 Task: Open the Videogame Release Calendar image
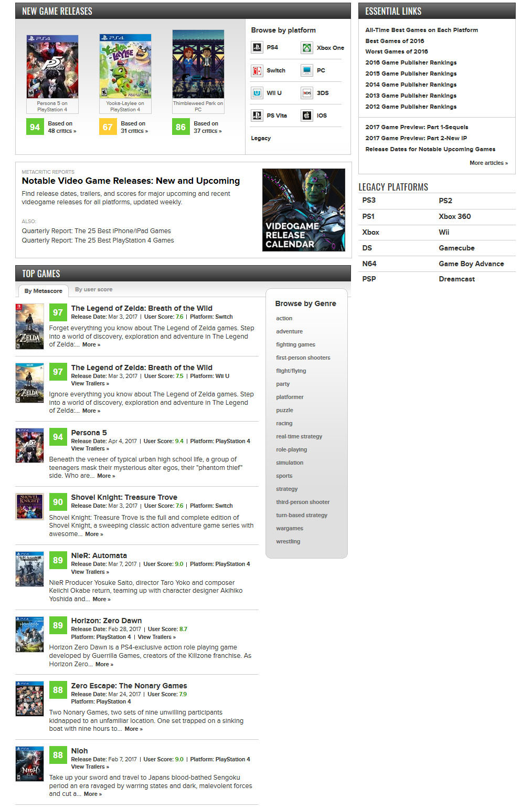(x=304, y=210)
